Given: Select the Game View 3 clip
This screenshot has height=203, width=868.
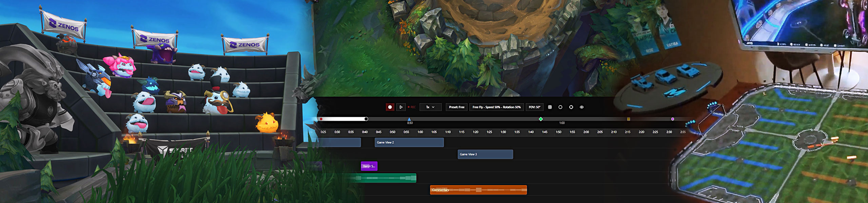Looking at the screenshot, I should click(485, 154).
